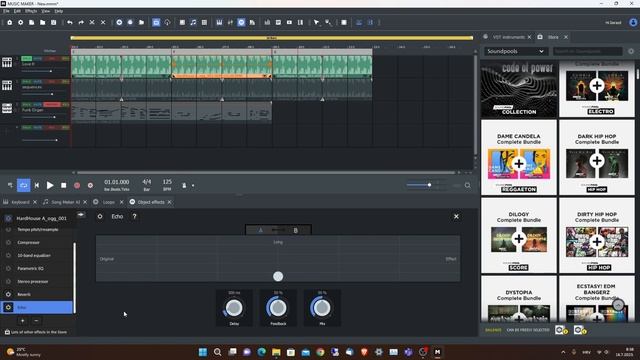Viewport: 640px width, 360px height.
Task: Stop playback with the Stop button
Action: pyautogui.click(x=64, y=185)
